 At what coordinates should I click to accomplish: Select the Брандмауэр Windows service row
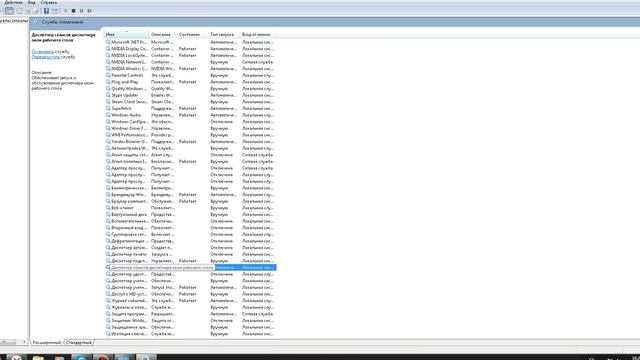190,195
